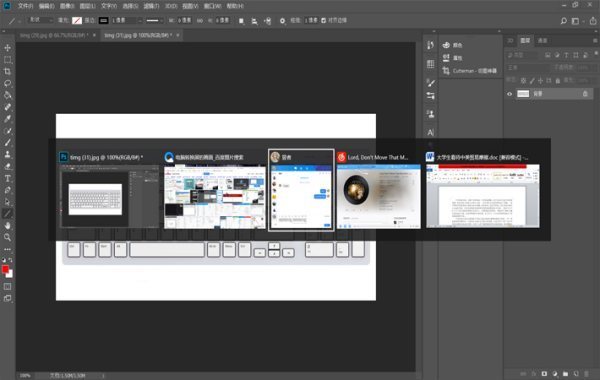Click the path arrangement icon in options bar
600x380 pixels.
point(268,21)
